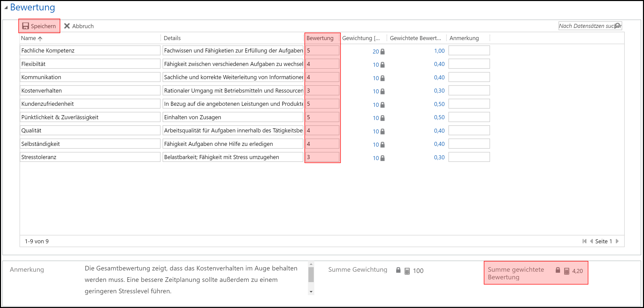The height and width of the screenshot is (308, 644).
Task: Click the Details column header
Action: tap(172, 38)
